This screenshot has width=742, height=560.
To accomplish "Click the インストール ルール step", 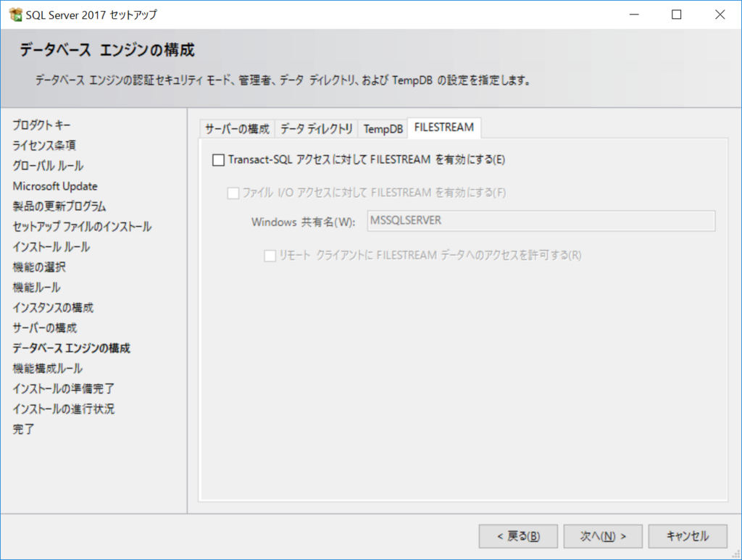I will click(x=51, y=247).
